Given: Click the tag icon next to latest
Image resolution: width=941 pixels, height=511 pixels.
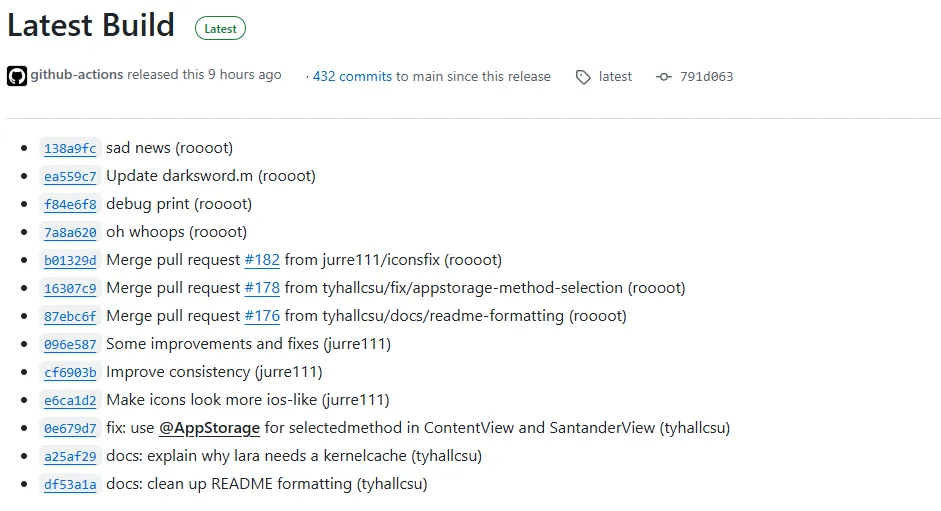Looking at the screenshot, I should click(x=583, y=77).
